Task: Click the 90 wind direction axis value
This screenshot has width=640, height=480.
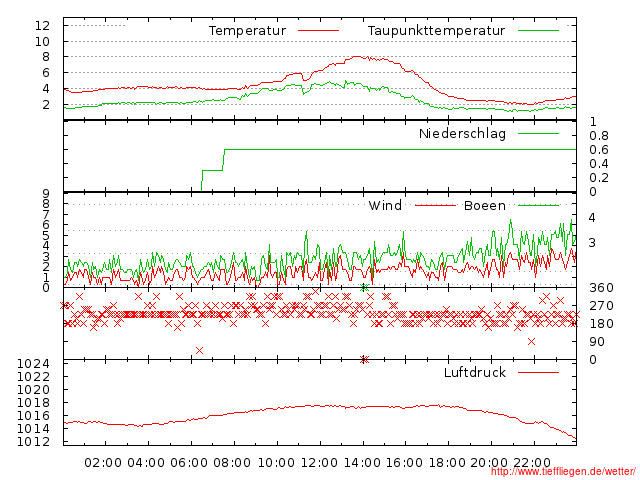Action: [x=597, y=342]
